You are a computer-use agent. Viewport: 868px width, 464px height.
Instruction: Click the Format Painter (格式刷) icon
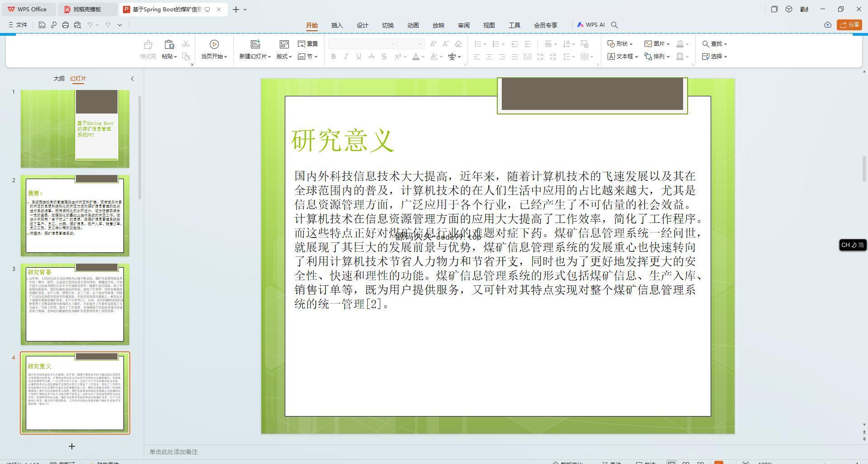pyautogui.click(x=148, y=44)
